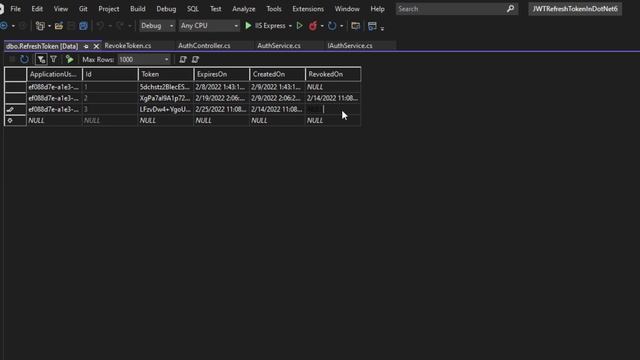Switch to the AuthService.cs tab
640x360 pixels.
(x=279, y=46)
